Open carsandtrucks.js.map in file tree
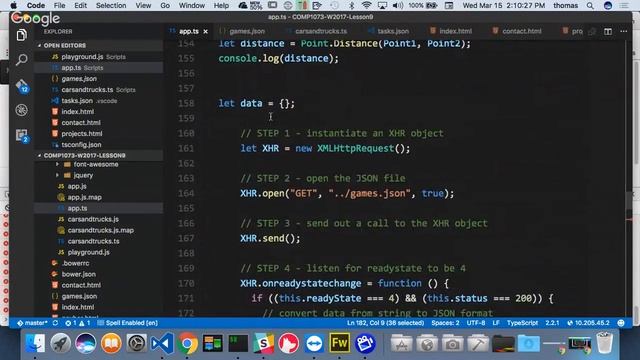Image resolution: width=640 pixels, height=360 pixels. (99, 230)
